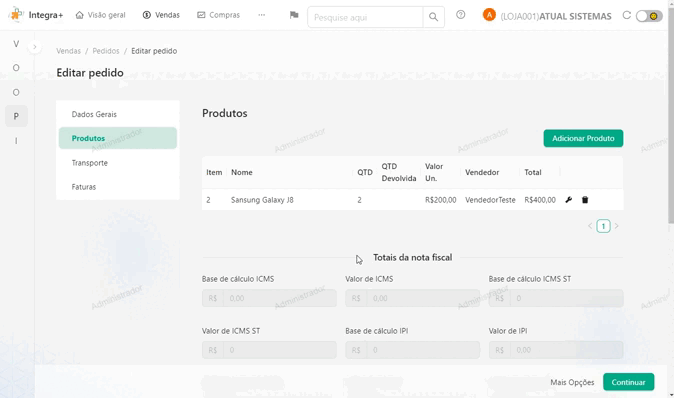Click Base de cálculo ICMS ST field

556,298
